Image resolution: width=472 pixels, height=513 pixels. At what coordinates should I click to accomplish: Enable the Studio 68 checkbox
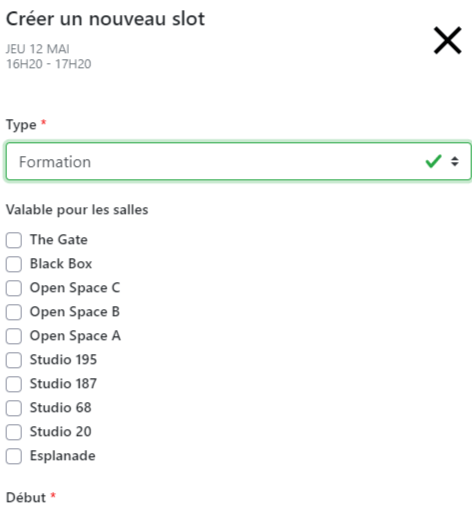click(x=14, y=408)
